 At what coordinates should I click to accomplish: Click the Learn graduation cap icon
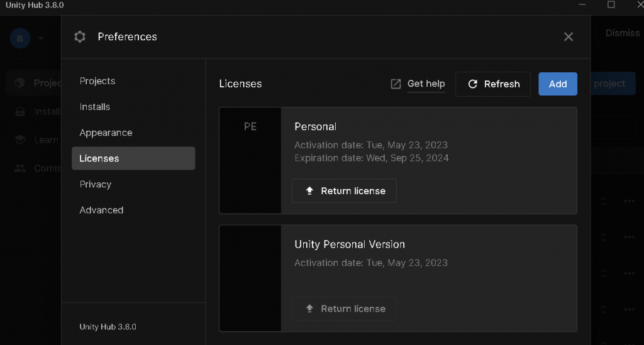[20, 140]
